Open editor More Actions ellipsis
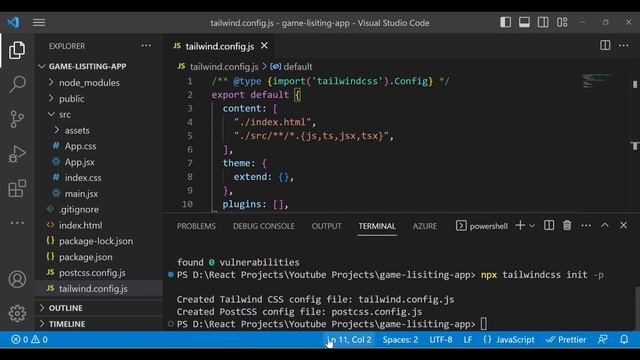The width and height of the screenshot is (640, 360). 624,45
